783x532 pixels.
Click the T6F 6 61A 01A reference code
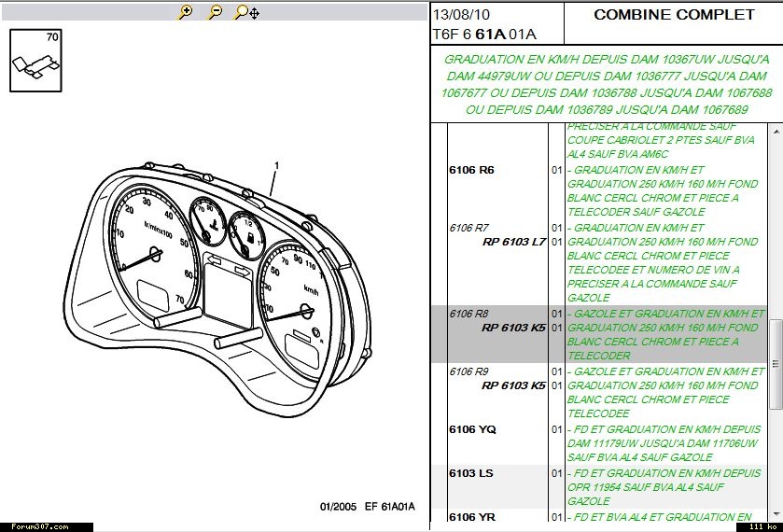484,35
